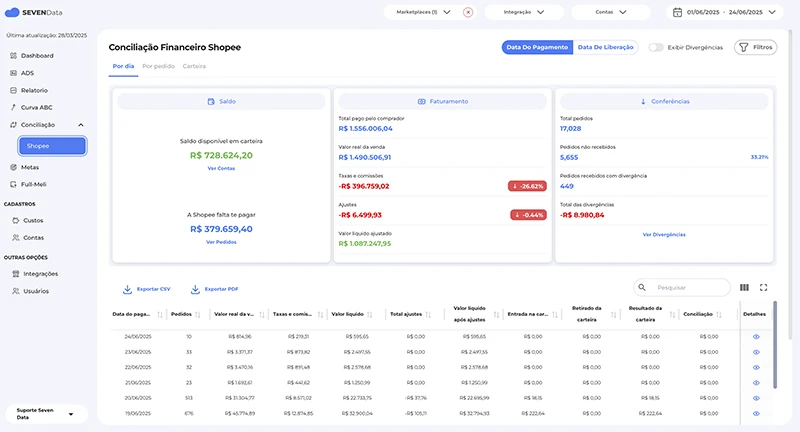Toggle the Exibir Divergências switch
Screen dimensions: 800x432
657,47
